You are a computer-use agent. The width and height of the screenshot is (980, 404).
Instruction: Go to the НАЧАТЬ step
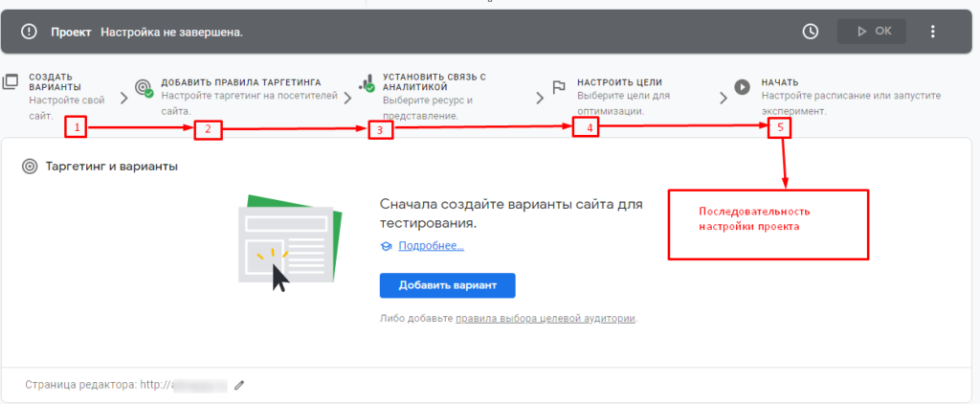coord(780,82)
